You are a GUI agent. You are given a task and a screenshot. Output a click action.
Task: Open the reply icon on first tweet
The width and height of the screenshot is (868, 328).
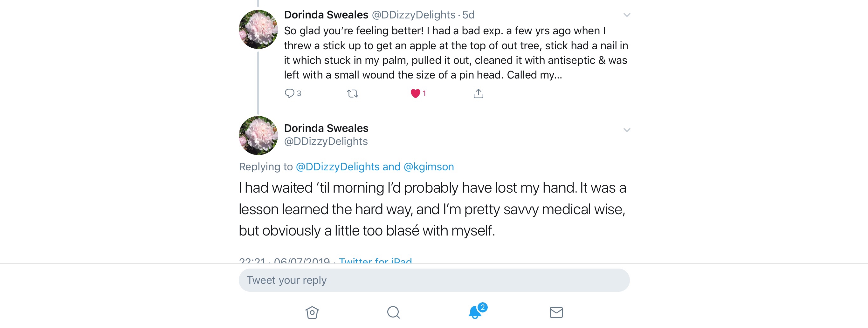click(289, 93)
